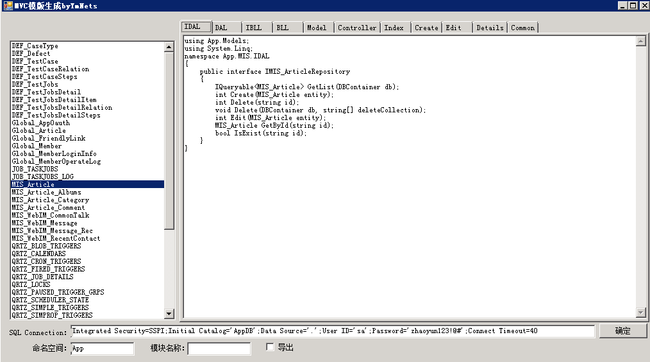Select Global_Article in the list

pos(87,130)
